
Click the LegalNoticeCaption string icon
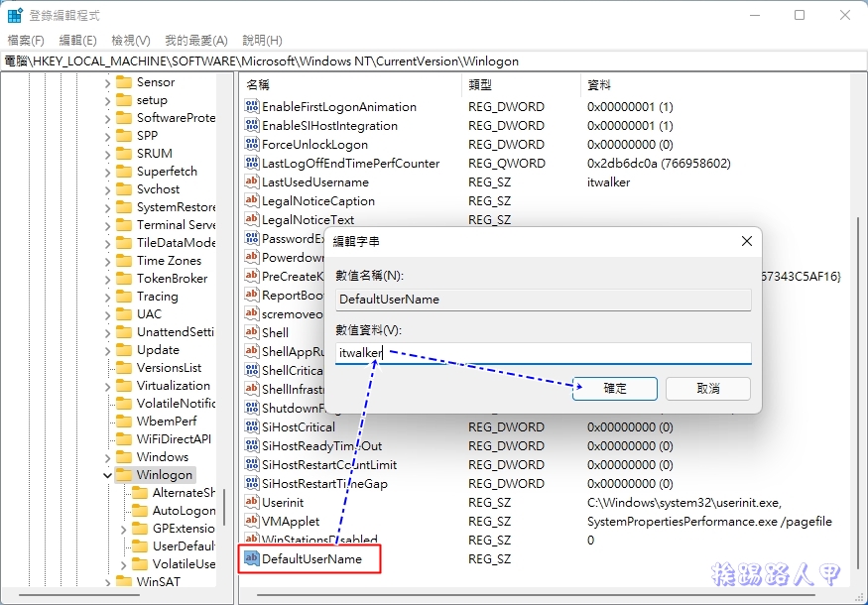(251, 200)
